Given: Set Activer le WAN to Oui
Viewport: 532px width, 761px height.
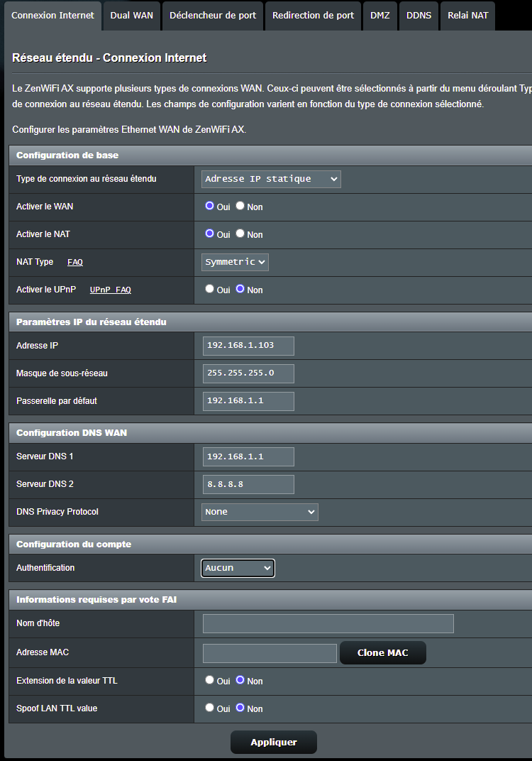Looking at the screenshot, I should tap(209, 206).
